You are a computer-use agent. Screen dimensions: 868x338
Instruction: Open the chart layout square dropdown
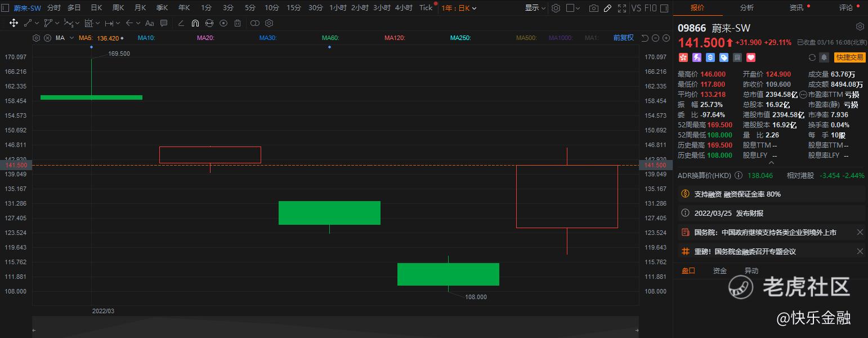click(x=574, y=8)
